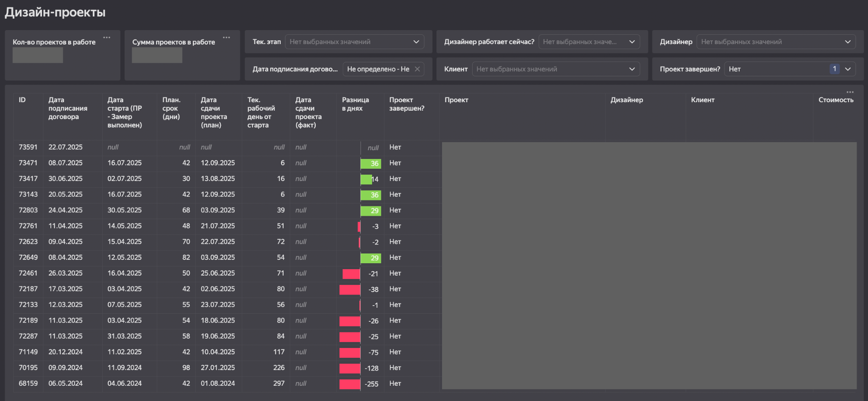Click the signing date 30.06.2025
868x401 pixels.
click(65, 179)
